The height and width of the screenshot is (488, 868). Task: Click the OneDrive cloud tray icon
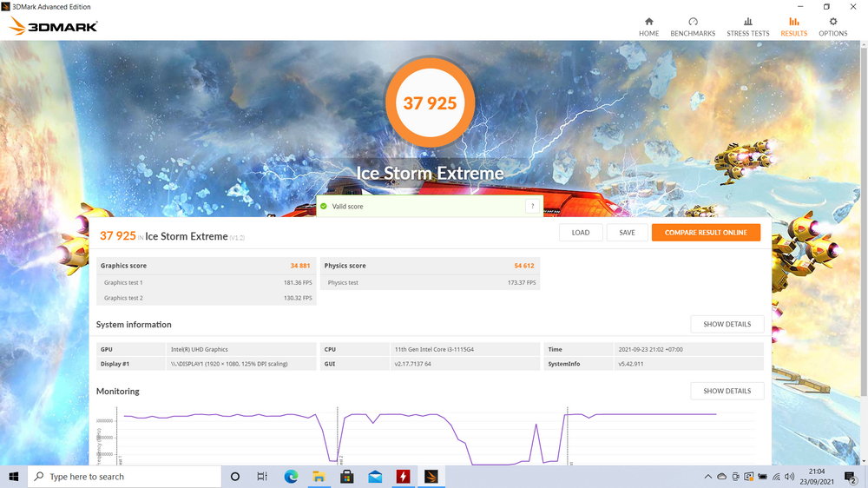pyautogui.click(x=722, y=477)
